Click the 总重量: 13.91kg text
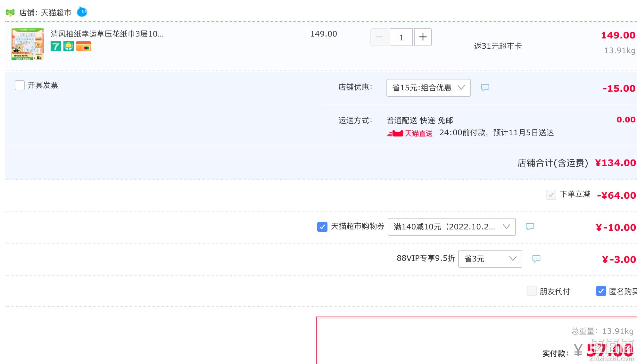Viewport: 637px width, 364px height. [x=602, y=331]
